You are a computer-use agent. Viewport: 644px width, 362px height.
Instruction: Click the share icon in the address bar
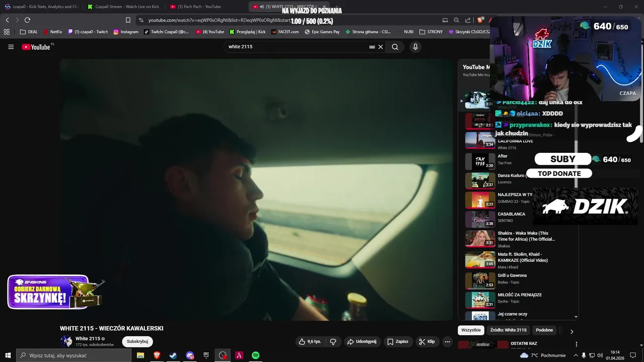468,20
